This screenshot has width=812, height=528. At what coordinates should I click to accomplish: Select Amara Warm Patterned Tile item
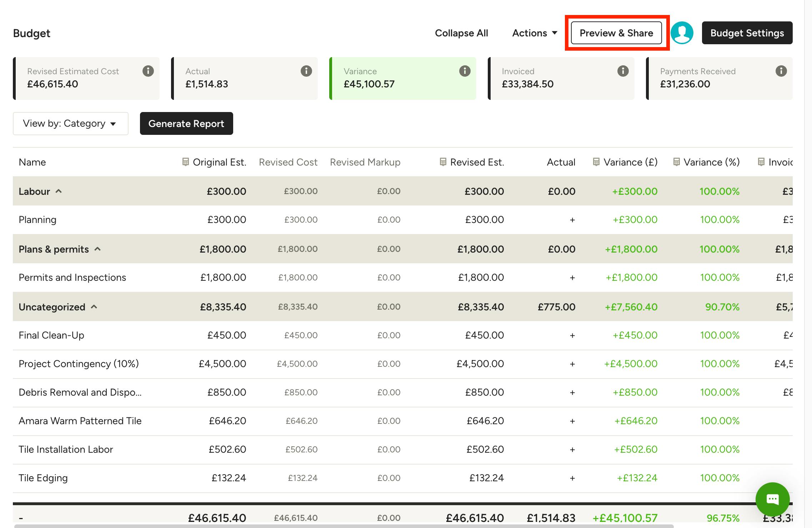(80, 421)
